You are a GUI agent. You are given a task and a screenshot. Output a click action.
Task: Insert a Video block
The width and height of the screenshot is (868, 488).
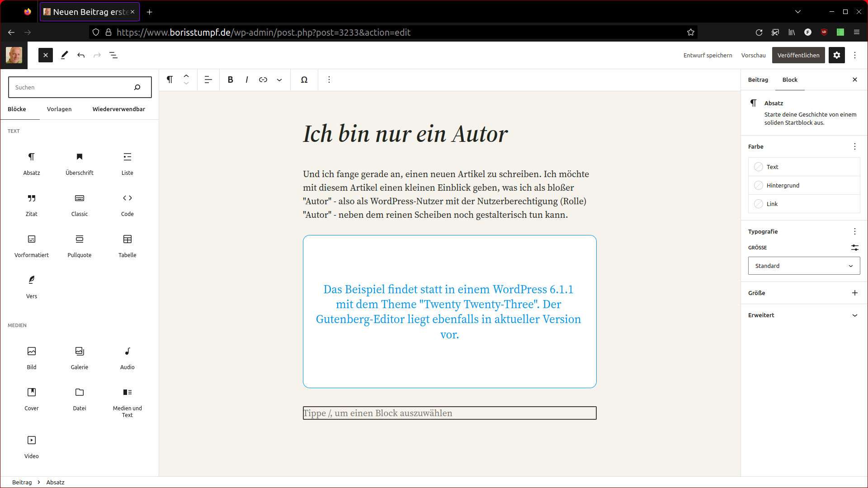[x=32, y=447]
